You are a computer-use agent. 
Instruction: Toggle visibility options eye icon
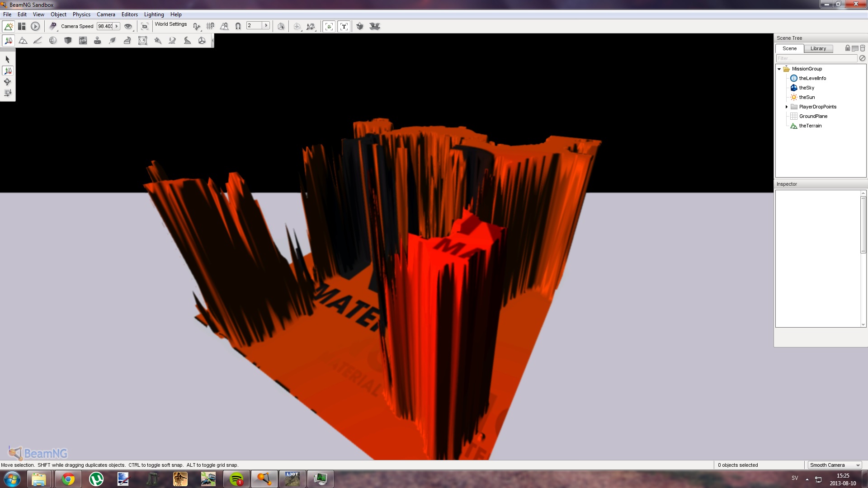(128, 26)
